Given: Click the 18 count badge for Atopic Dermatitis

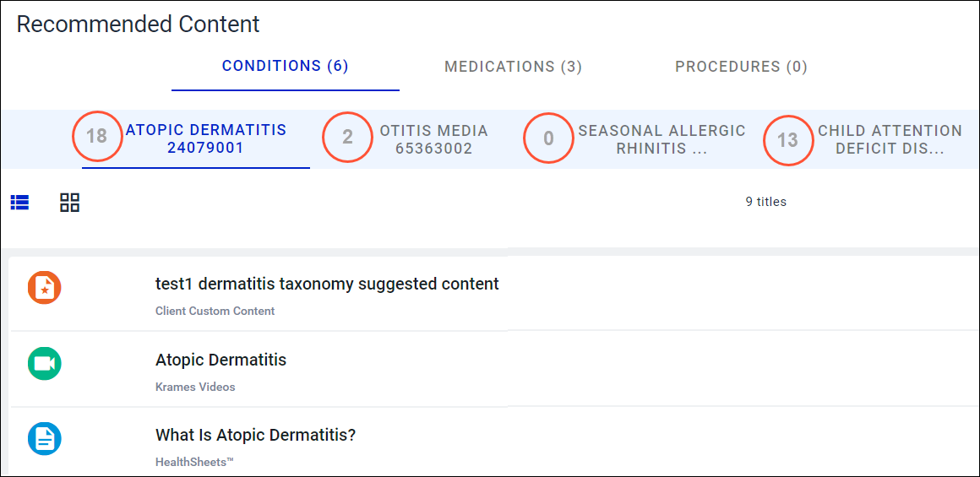Looking at the screenshot, I should (97, 137).
